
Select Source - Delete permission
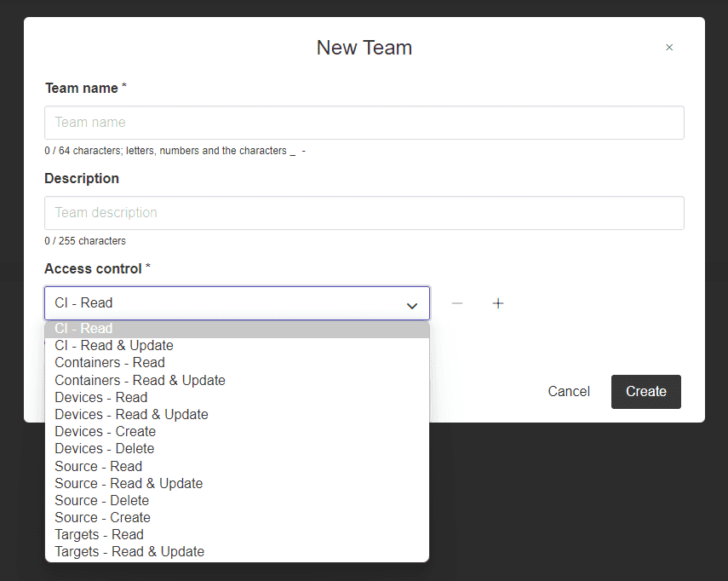tap(101, 501)
